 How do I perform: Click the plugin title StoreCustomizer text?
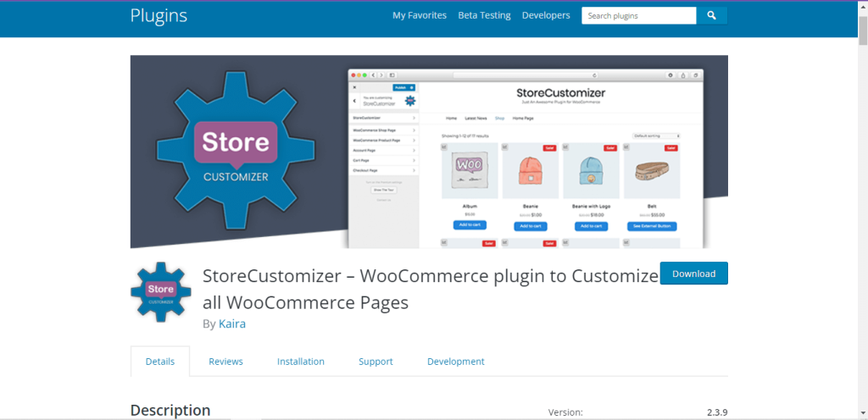click(x=430, y=289)
